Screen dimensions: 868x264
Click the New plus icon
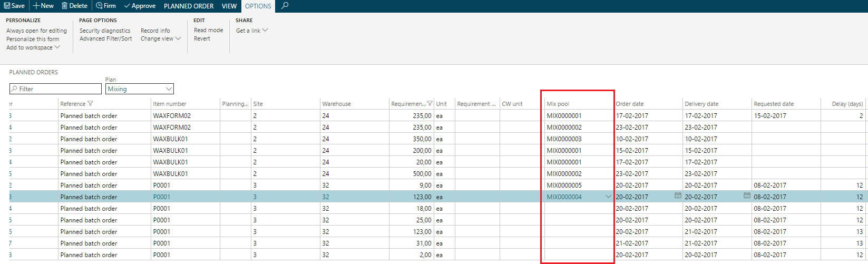click(x=36, y=6)
